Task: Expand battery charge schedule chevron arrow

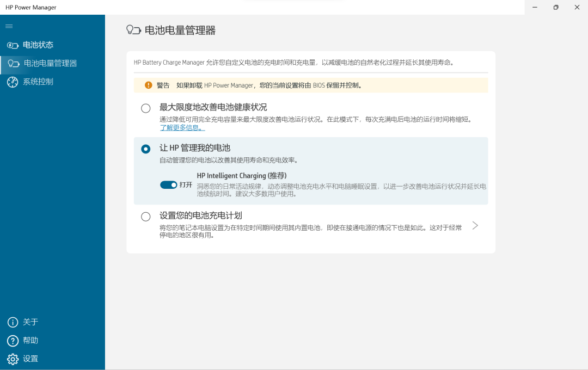Action: (x=475, y=225)
